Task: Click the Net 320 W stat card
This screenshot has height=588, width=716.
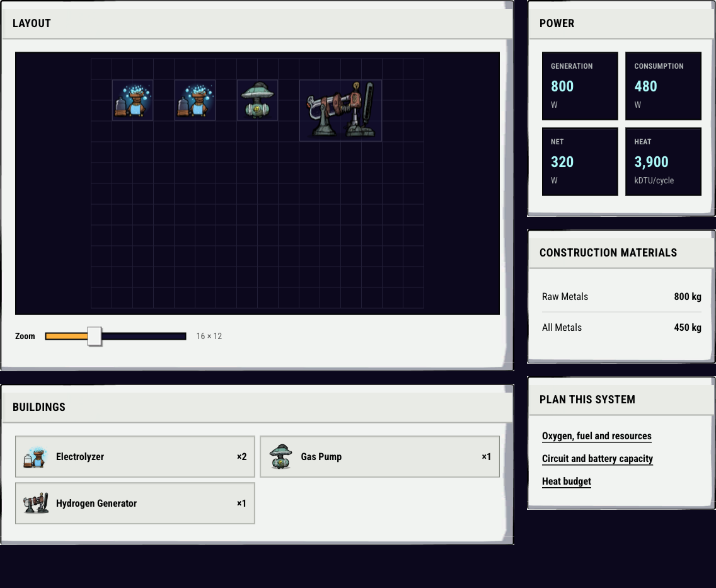Action: tap(580, 161)
